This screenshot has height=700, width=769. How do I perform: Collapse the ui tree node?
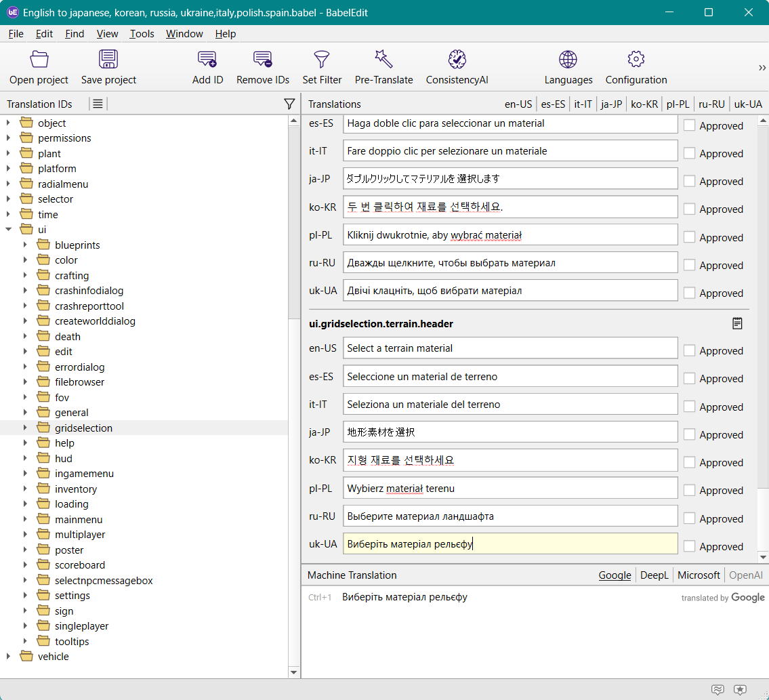click(x=9, y=230)
